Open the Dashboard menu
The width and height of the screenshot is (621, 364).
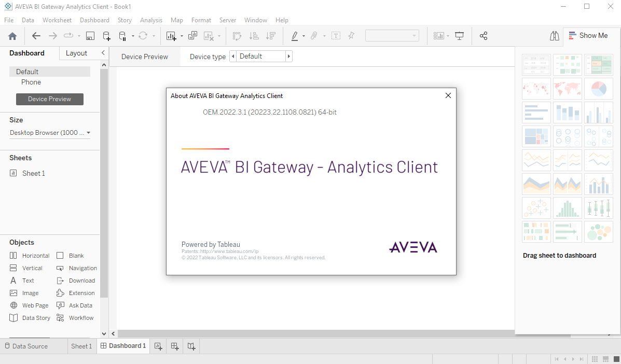pyautogui.click(x=94, y=20)
